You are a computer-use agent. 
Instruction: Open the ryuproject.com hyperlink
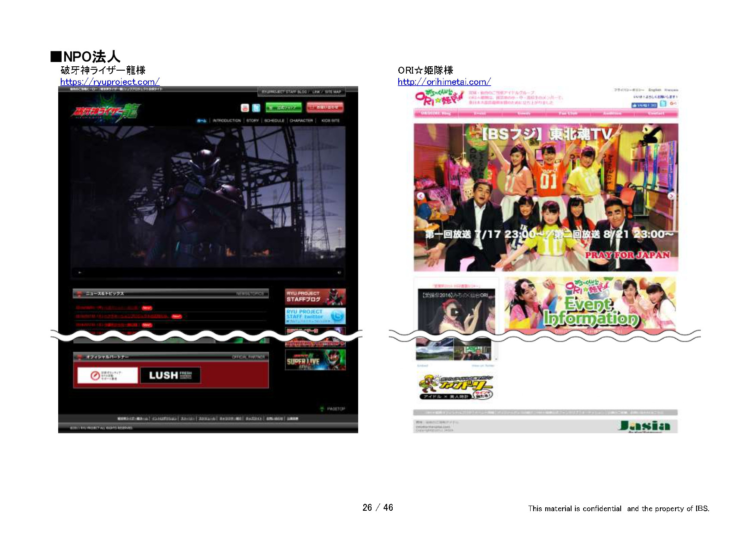coord(109,82)
